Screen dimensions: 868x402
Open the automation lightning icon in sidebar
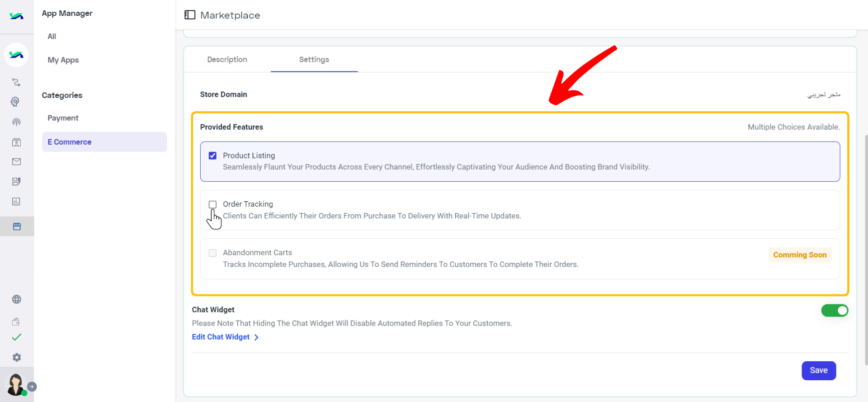tap(16, 181)
